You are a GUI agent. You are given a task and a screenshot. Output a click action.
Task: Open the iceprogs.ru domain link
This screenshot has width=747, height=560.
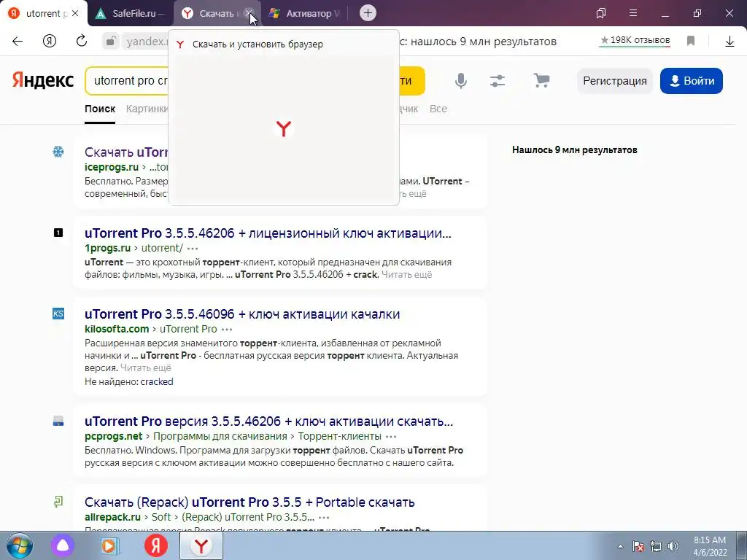coord(112,167)
